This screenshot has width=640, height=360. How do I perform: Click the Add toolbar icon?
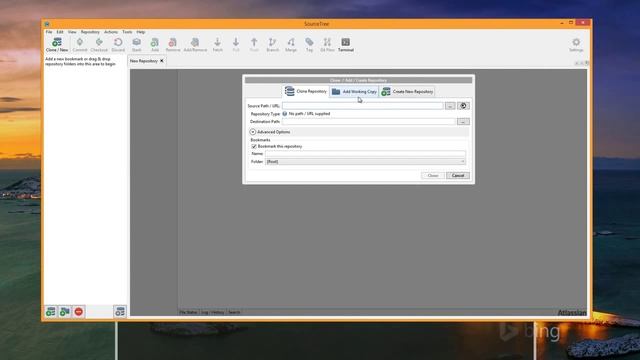[155, 44]
